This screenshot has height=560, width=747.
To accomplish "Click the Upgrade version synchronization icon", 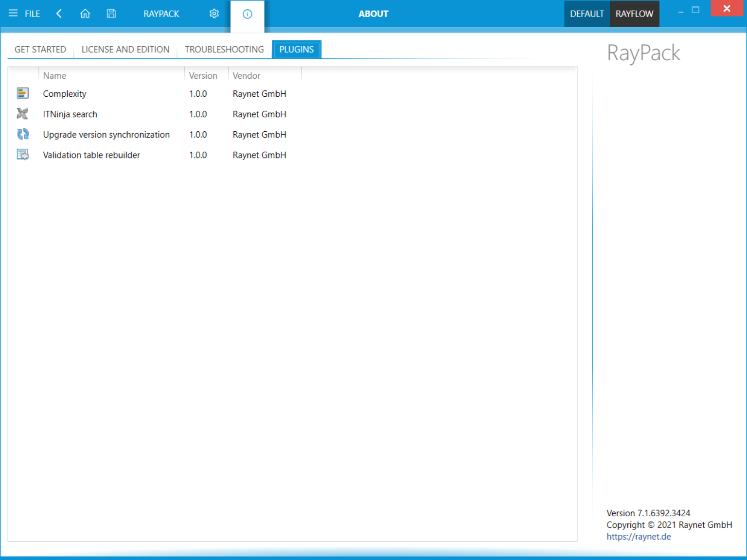I will [22, 134].
